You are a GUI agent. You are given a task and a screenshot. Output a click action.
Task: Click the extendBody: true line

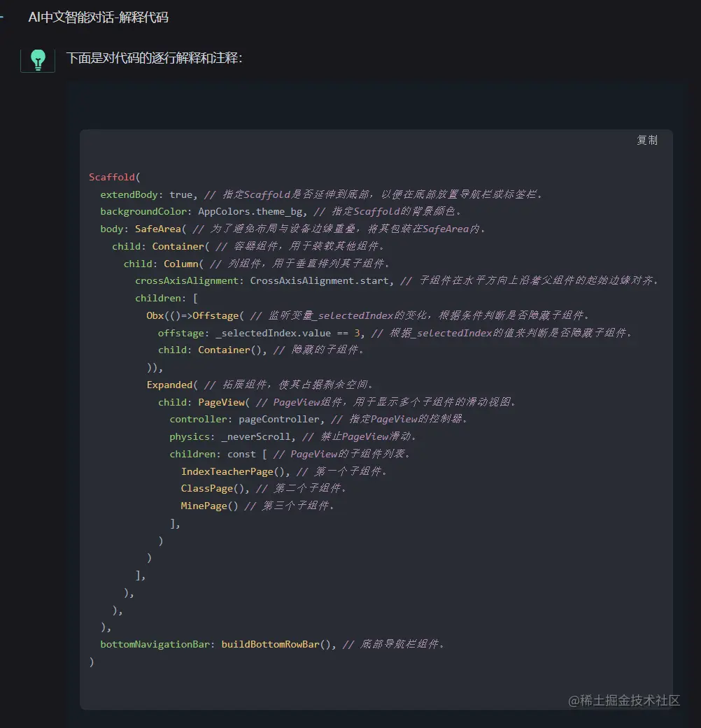pos(321,194)
